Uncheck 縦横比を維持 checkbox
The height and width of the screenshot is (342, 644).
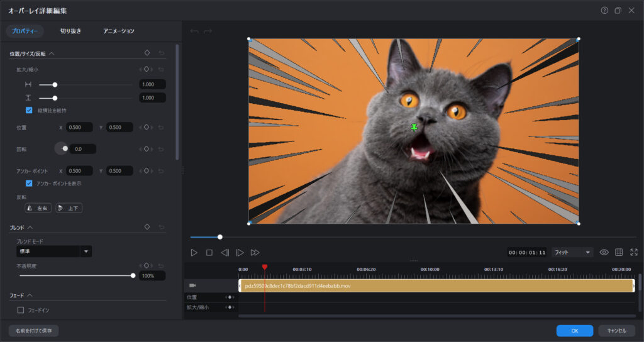point(29,110)
